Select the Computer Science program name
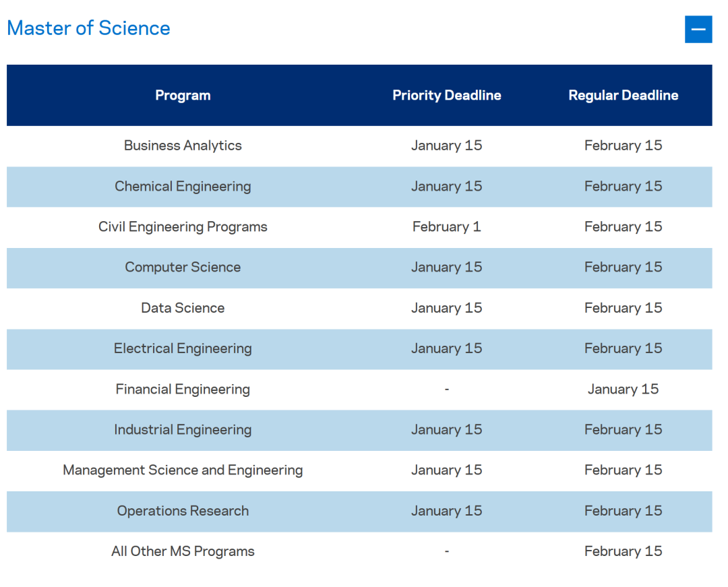The image size is (728, 587). [183, 268]
